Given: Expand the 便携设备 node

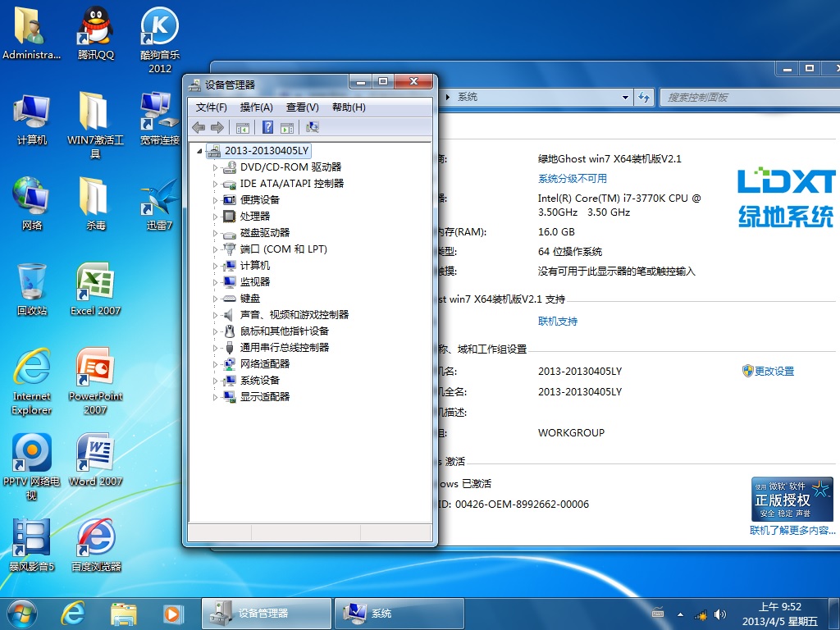Looking at the screenshot, I should [216, 200].
